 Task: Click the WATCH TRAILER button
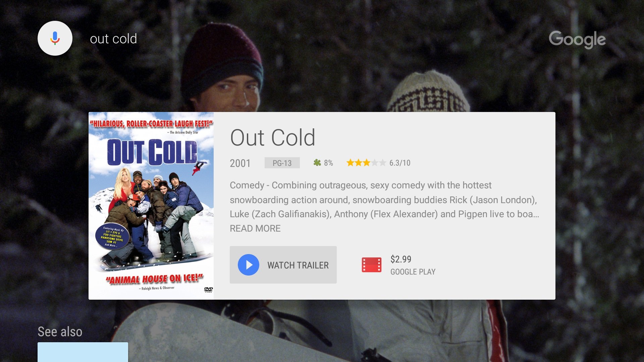[x=283, y=265]
